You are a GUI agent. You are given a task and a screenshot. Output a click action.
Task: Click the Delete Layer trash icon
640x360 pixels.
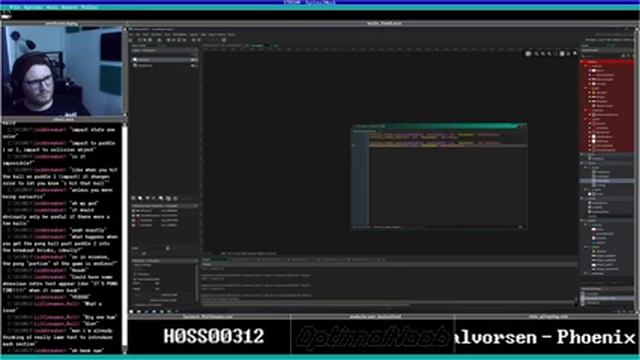tap(176, 198)
